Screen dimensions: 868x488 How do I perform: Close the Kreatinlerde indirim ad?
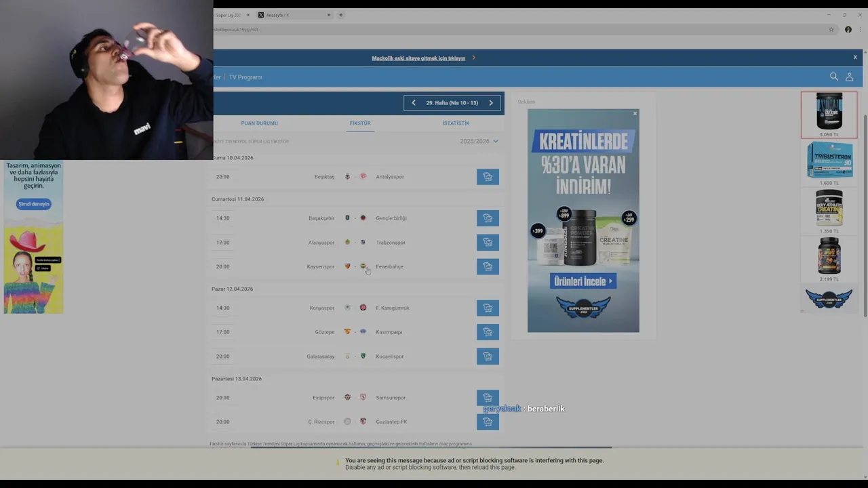[x=635, y=113]
